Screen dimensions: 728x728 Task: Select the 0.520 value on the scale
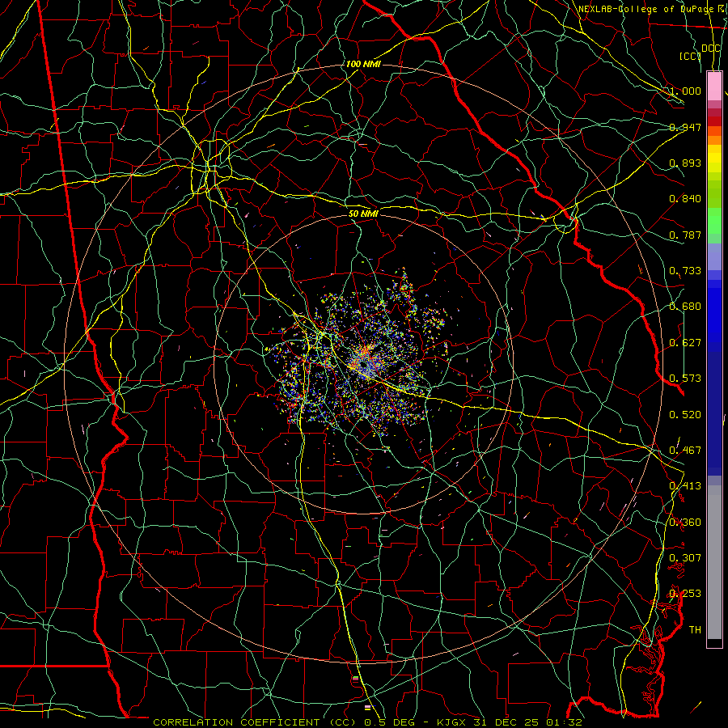685,414
